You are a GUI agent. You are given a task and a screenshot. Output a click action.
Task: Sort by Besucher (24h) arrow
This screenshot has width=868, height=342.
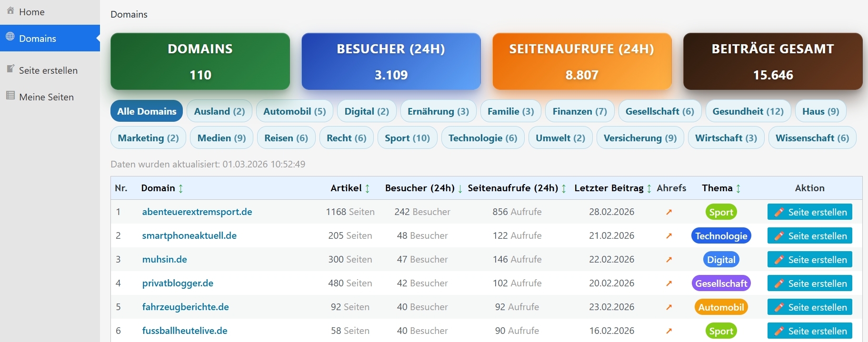460,188
